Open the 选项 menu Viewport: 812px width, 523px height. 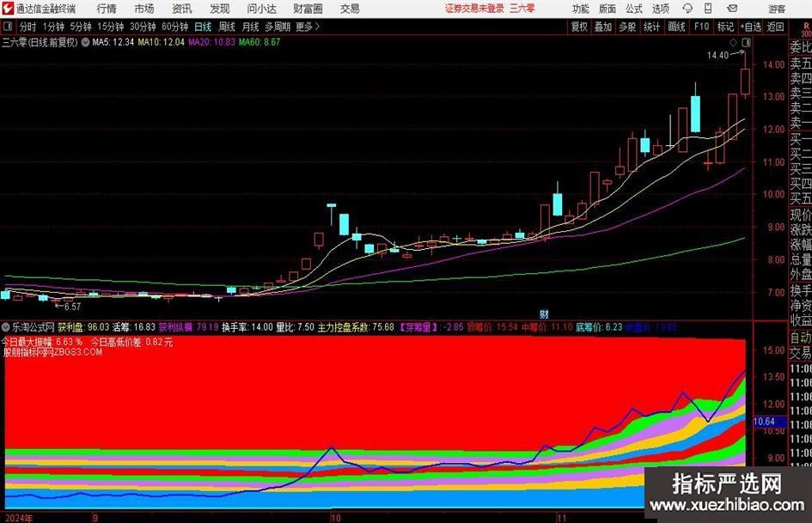(661, 9)
